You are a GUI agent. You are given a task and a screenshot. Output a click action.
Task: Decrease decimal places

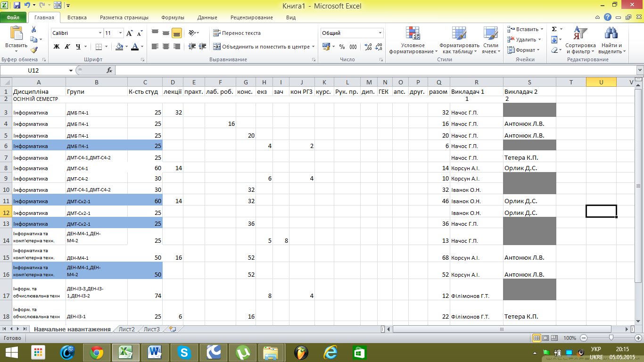[x=379, y=47]
